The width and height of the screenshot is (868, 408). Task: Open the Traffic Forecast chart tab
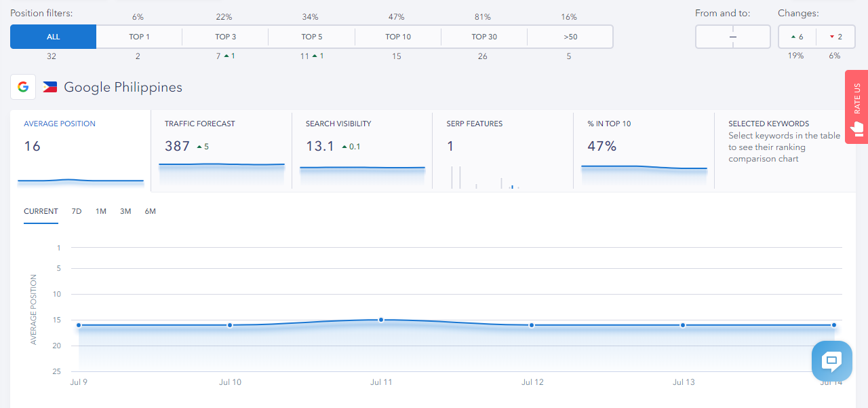(x=221, y=149)
